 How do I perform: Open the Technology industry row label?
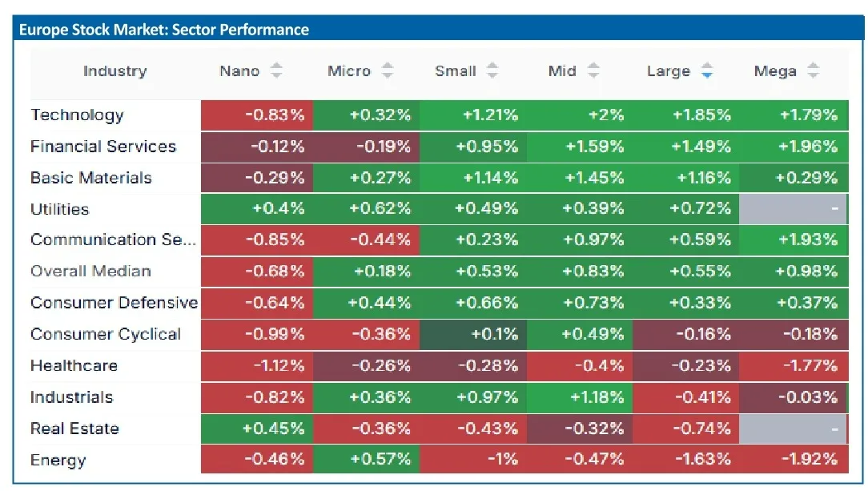point(77,115)
